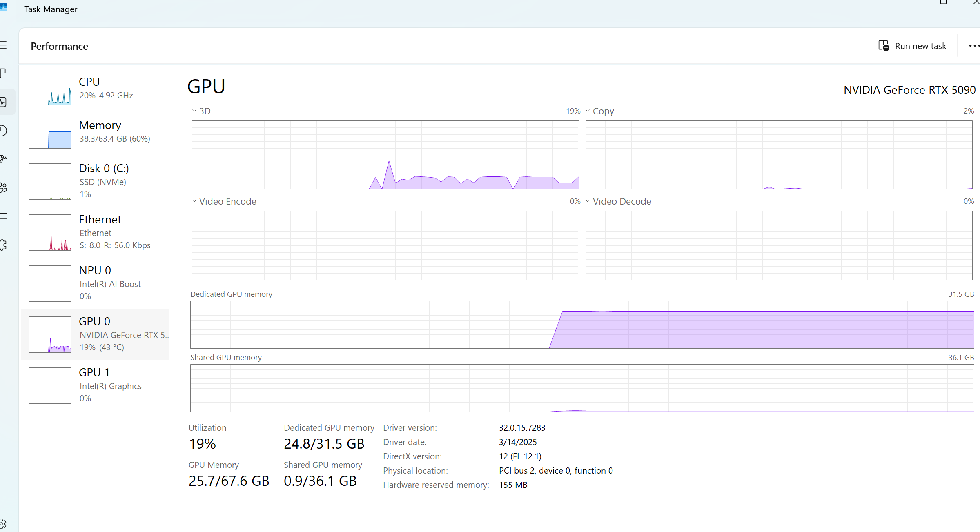Select the NPU 0 Intel AI Boost entry
The height and width of the screenshot is (532, 980).
tap(95, 283)
